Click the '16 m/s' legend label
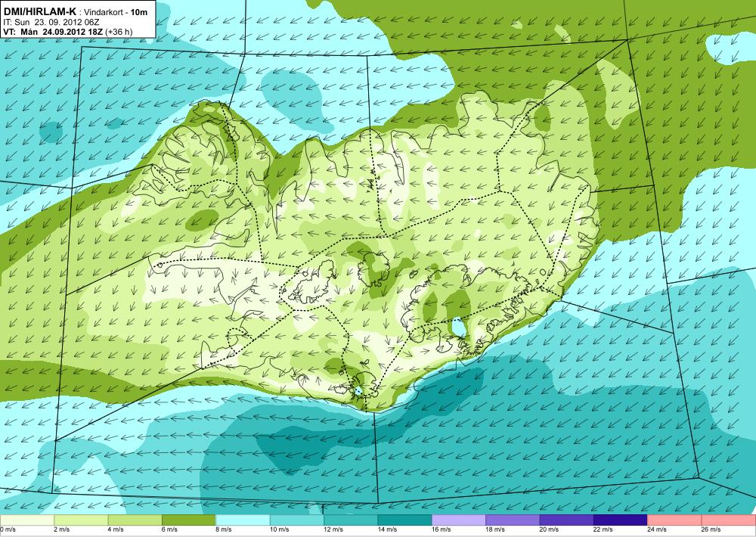The width and height of the screenshot is (756, 537). point(442,529)
